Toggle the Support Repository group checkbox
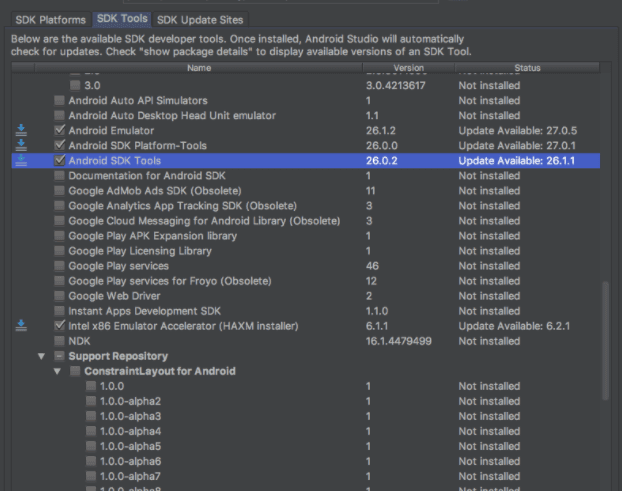This screenshot has width=622, height=493. pos(60,356)
